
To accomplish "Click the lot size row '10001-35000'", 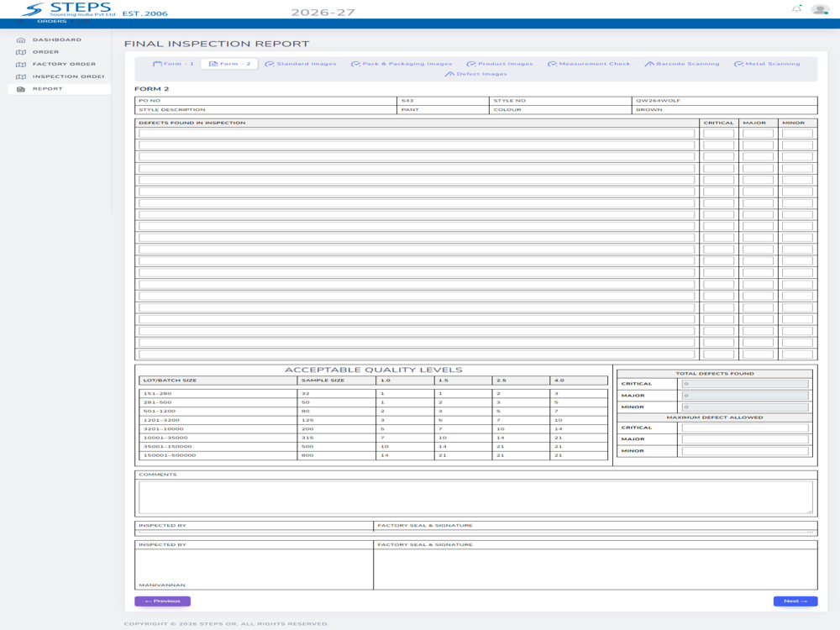I will click(x=165, y=438).
